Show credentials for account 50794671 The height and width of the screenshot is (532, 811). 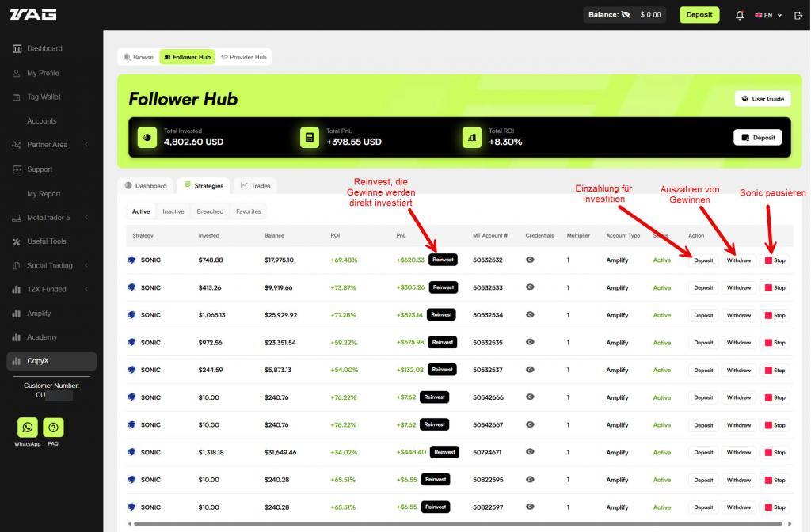point(530,452)
